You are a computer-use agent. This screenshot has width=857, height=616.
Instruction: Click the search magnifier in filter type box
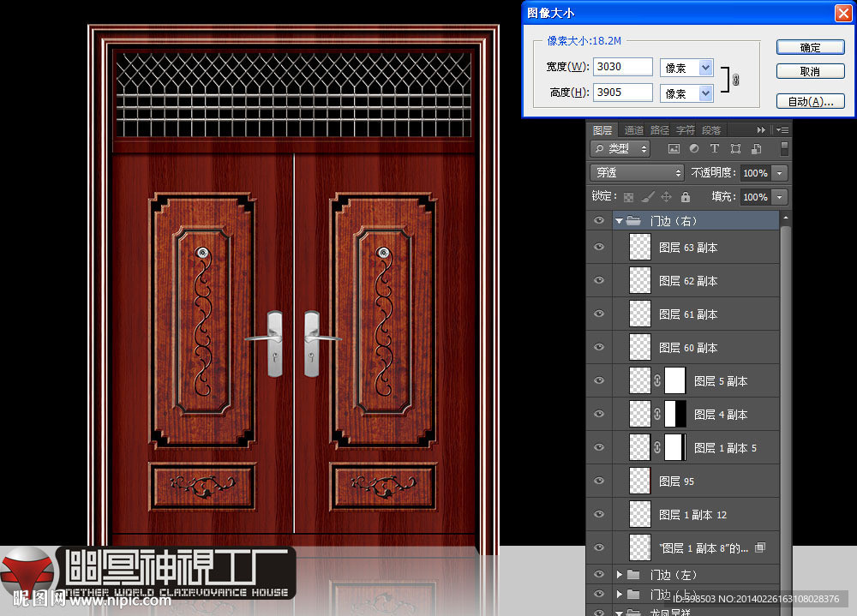click(x=600, y=149)
